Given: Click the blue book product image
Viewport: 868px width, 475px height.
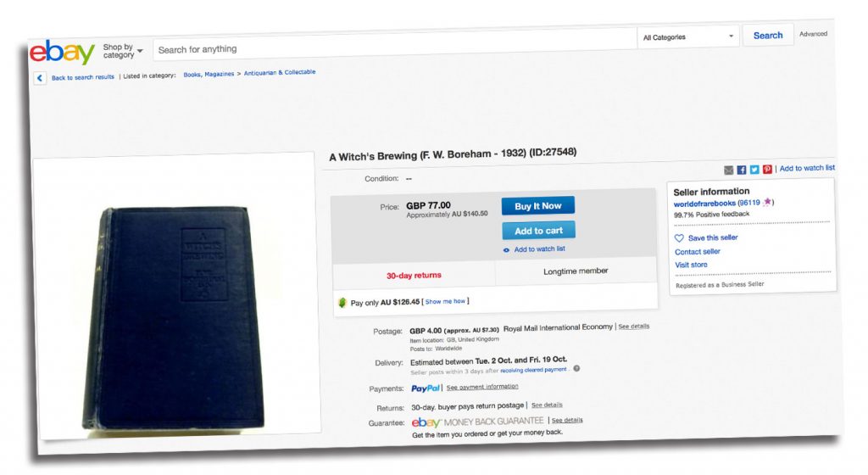Looking at the screenshot, I should click(x=176, y=319).
